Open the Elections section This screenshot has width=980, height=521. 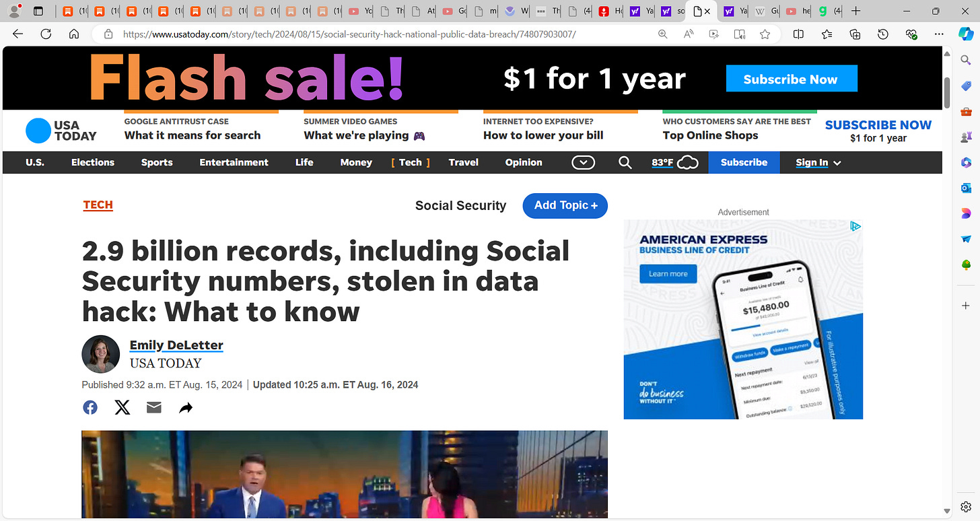click(93, 162)
